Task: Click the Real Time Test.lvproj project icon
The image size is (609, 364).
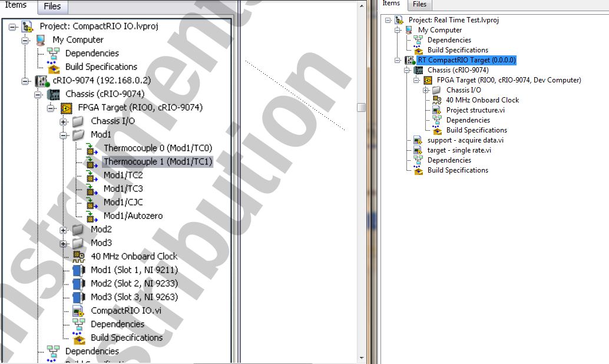Action: click(399, 20)
